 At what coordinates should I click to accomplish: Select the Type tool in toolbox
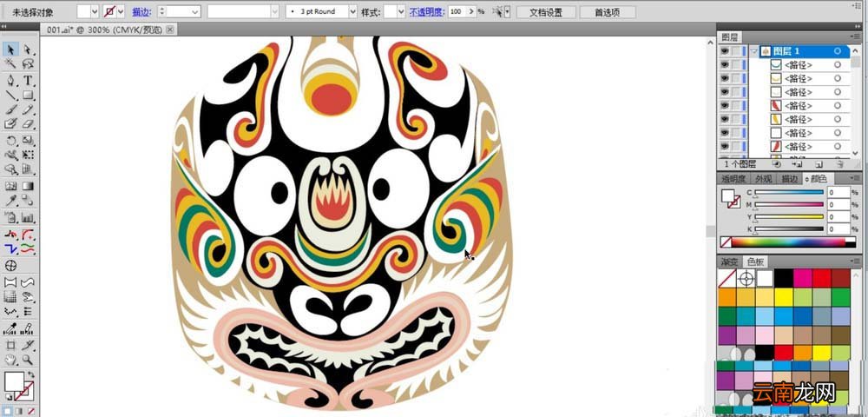[29, 81]
